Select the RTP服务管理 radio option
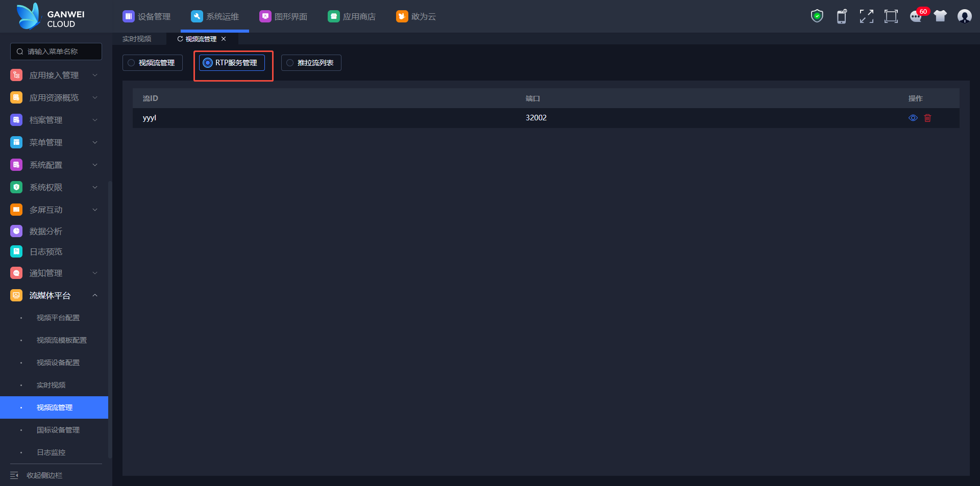 pyautogui.click(x=232, y=63)
